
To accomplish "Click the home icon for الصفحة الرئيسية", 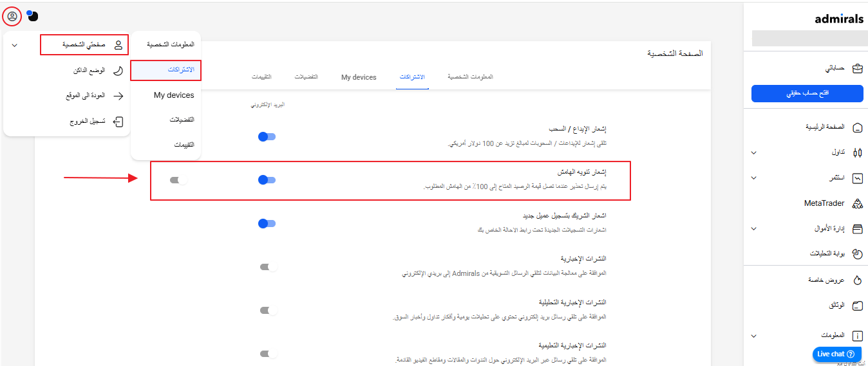I will pos(857,127).
